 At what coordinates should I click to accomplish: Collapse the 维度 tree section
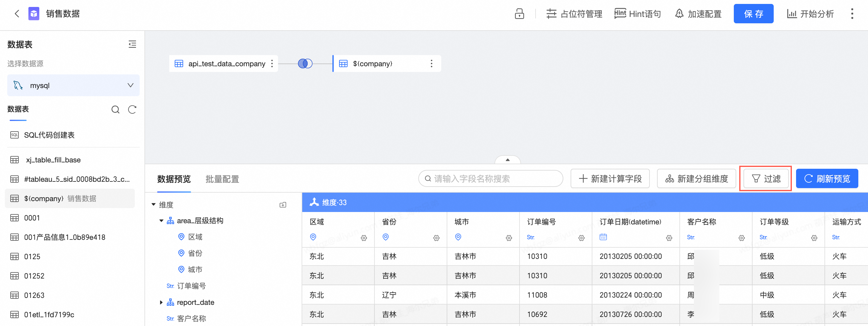(154, 205)
